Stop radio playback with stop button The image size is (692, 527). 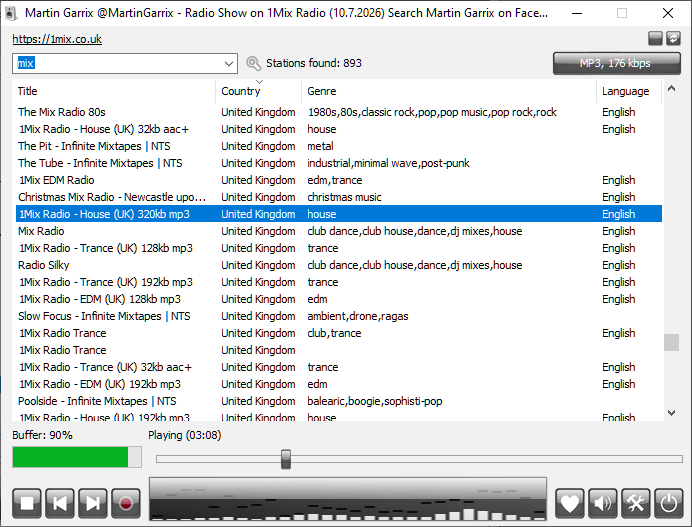point(27,503)
